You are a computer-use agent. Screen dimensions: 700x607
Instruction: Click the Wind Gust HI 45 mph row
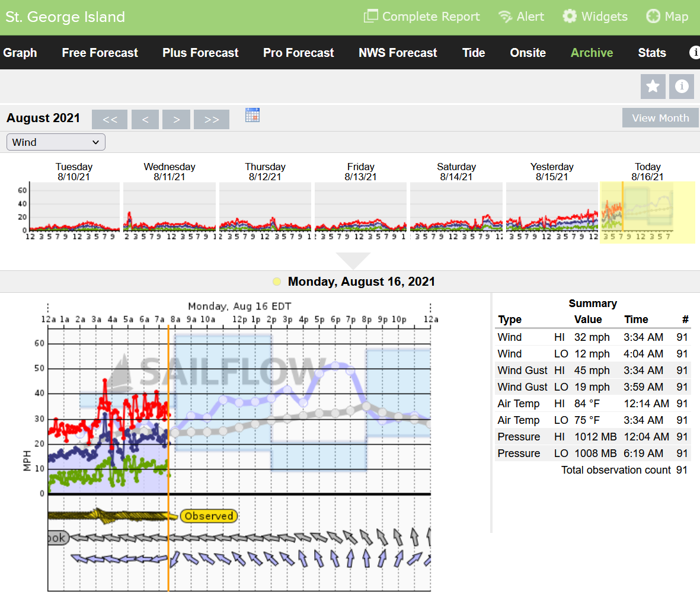point(592,370)
